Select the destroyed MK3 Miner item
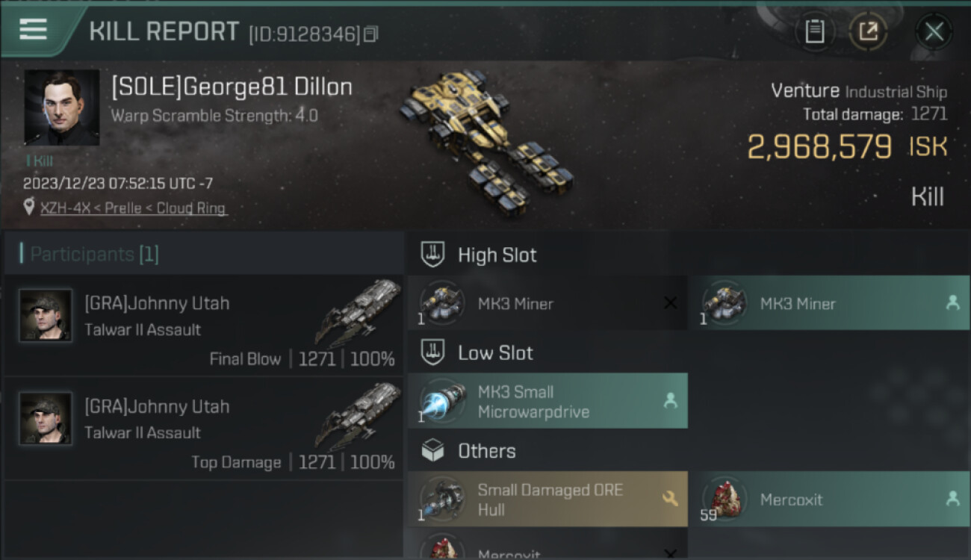The height and width of the screenshot is (560, 971). (547, 304)
